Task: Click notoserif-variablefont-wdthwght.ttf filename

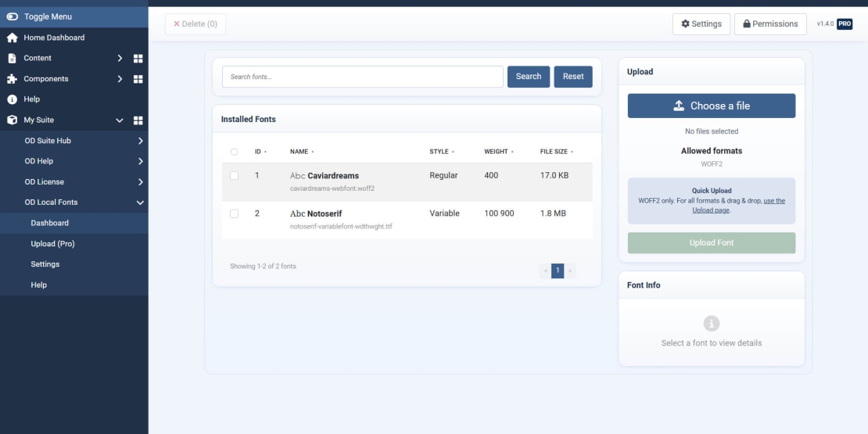Action: point(341,227)
